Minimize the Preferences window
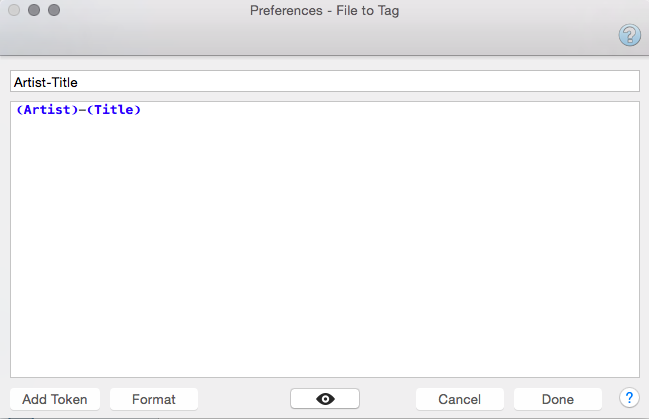649x419 pixels. coord(34,11)
